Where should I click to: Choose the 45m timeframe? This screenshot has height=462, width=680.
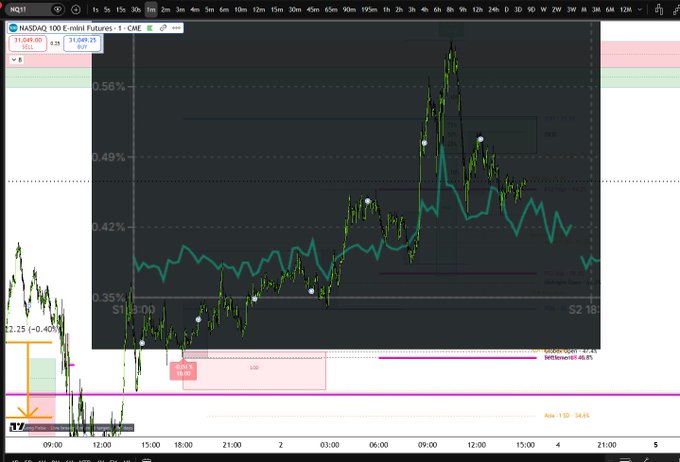click(x=313, y=9)
